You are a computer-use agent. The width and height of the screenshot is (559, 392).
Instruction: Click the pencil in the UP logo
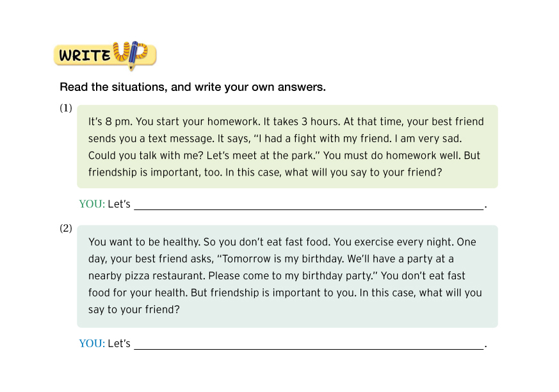133,56
